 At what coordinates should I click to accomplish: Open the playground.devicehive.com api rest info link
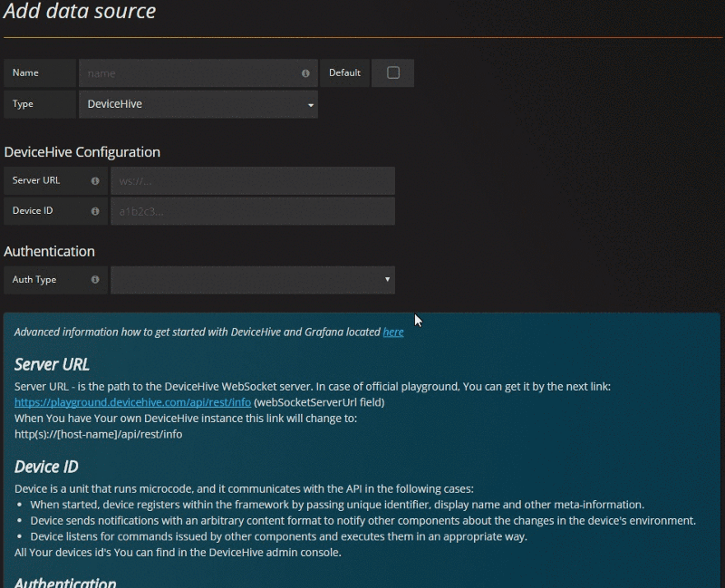click(132, 402)
